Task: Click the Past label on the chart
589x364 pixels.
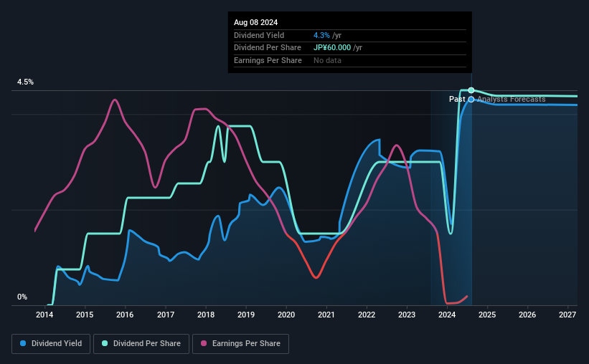Action: [x=457, y=99]
